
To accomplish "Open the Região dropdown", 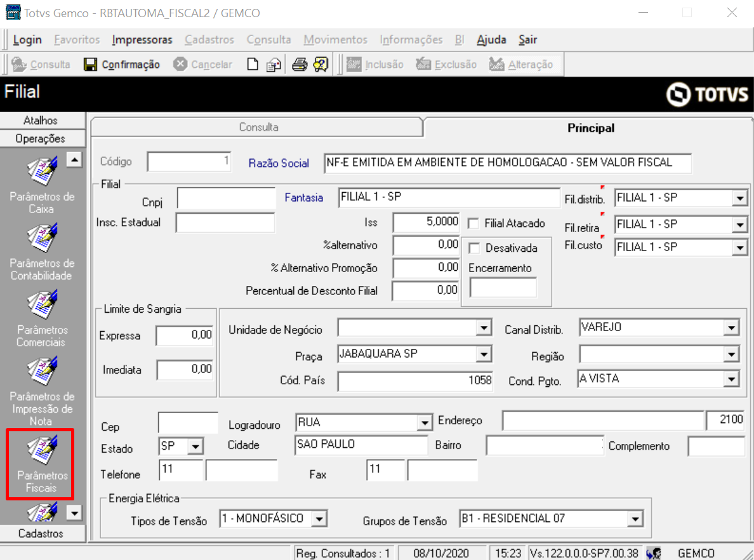I will [731, 355].
